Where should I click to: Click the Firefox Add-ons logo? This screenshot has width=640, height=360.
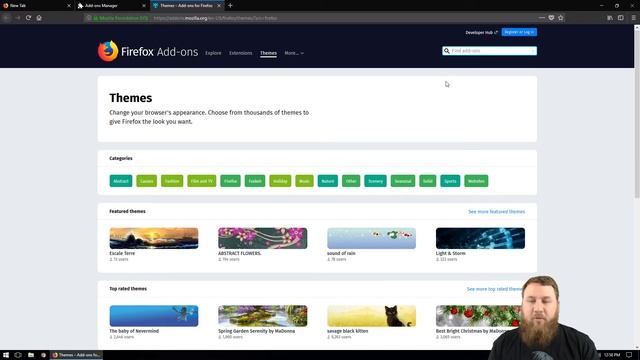[148, 51]
